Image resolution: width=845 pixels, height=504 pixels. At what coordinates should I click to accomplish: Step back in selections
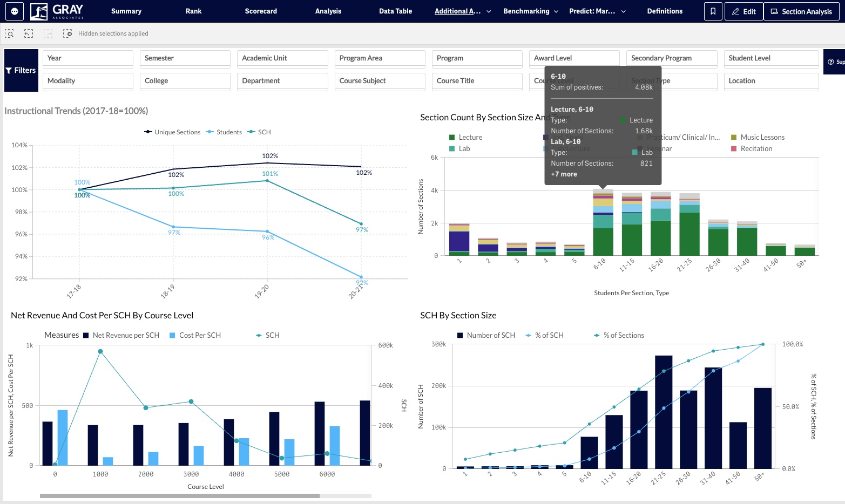click(29, 33)
